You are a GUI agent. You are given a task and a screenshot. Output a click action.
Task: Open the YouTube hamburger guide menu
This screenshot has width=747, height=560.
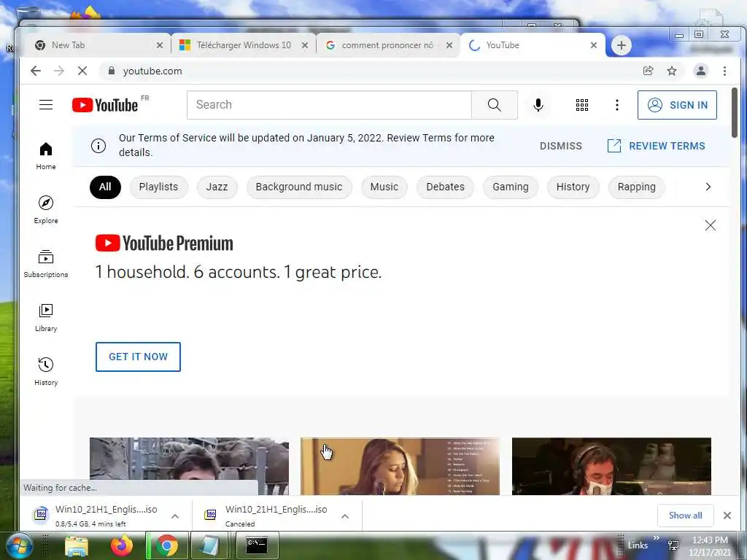(46, 105)
